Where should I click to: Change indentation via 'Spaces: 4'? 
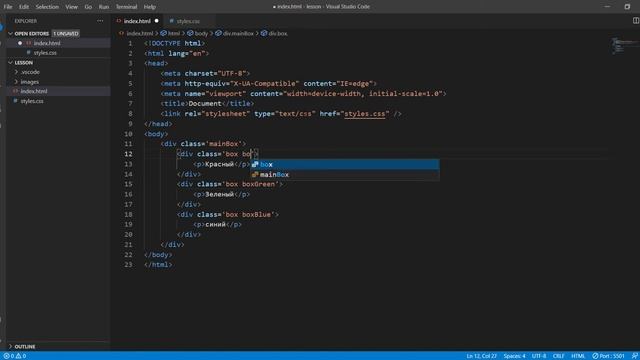[x=514, y=356]
